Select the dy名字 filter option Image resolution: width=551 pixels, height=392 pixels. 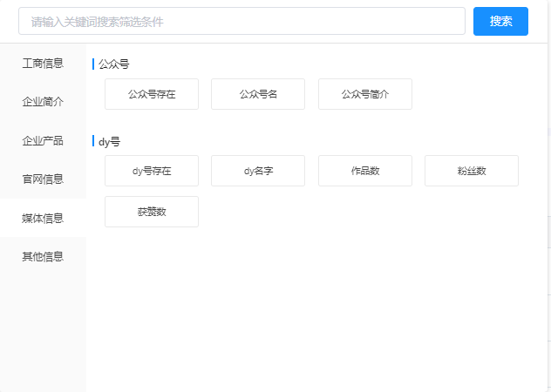click(258, 171)
